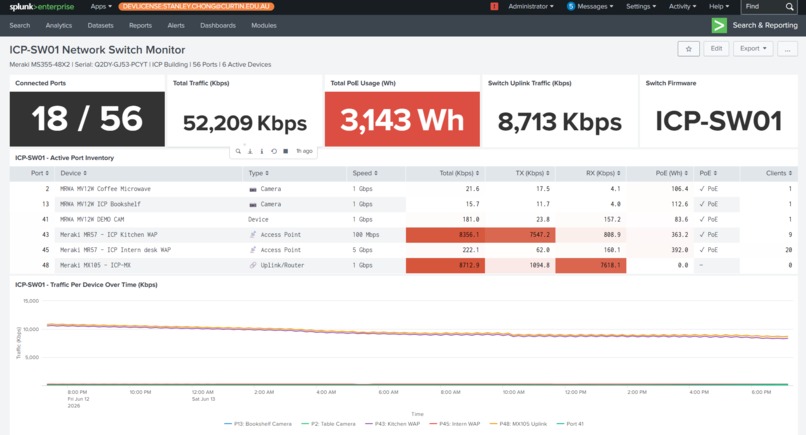Open the Administrator menu
806x435 pixels.
tap(531, 6)
